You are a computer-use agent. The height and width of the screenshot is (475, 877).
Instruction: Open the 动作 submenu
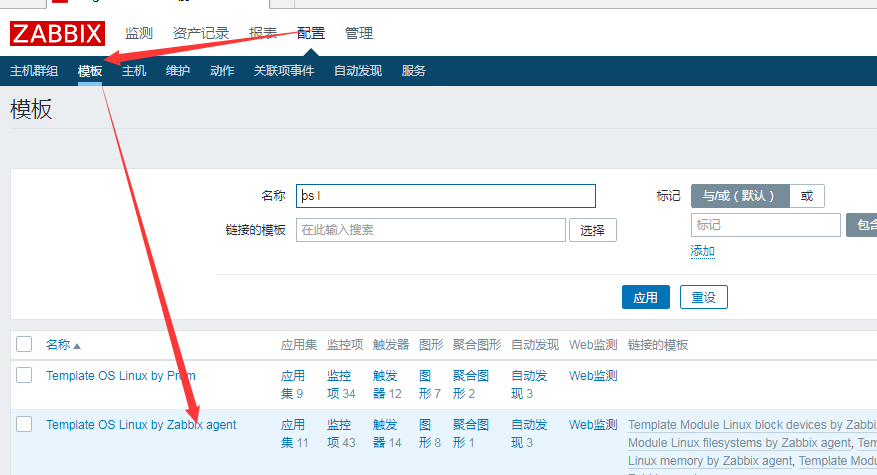(222, 71)
